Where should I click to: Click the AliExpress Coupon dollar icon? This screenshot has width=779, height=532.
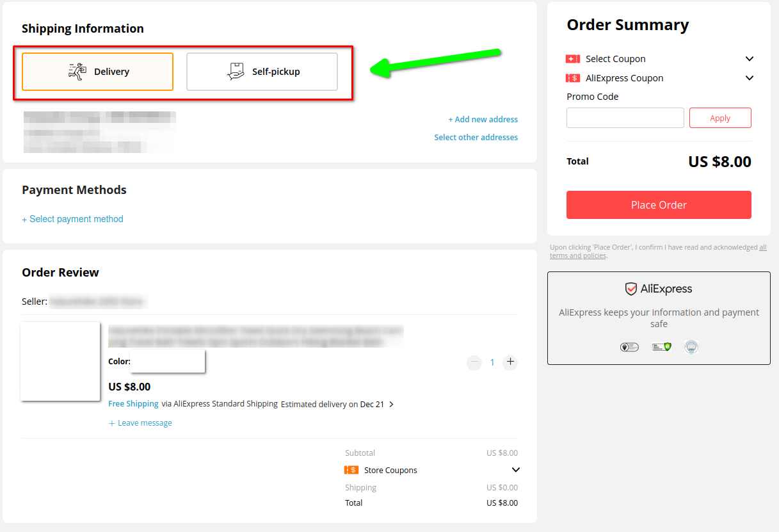point(573,78)
